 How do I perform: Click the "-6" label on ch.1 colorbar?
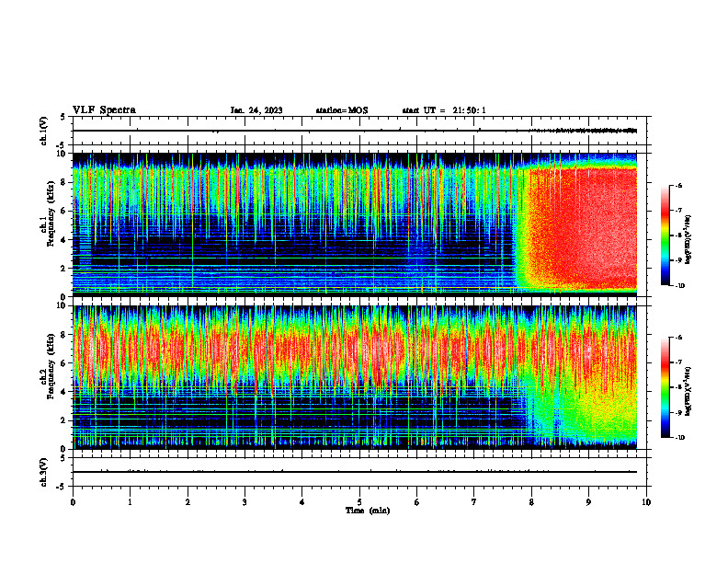(x=678, y=185)
